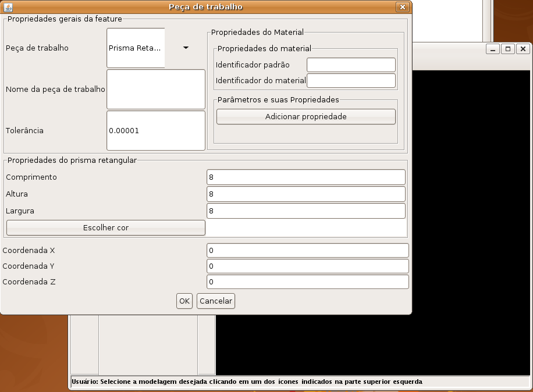This screenshot has height=392, width=533.
Task: Select the Largura value field
Action: [x=305, y=211]
